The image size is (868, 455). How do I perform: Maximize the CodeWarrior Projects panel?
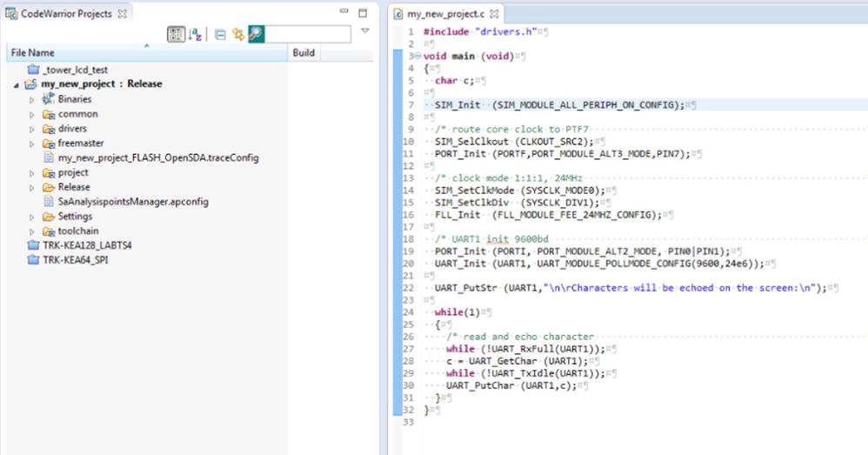coord(363,13)
